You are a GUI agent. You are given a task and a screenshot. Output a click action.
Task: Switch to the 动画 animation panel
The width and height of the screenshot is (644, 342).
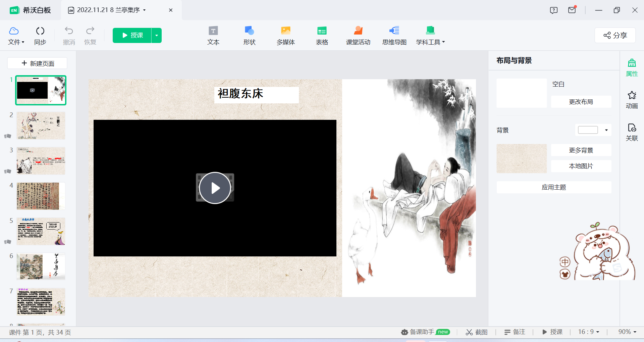632,100
